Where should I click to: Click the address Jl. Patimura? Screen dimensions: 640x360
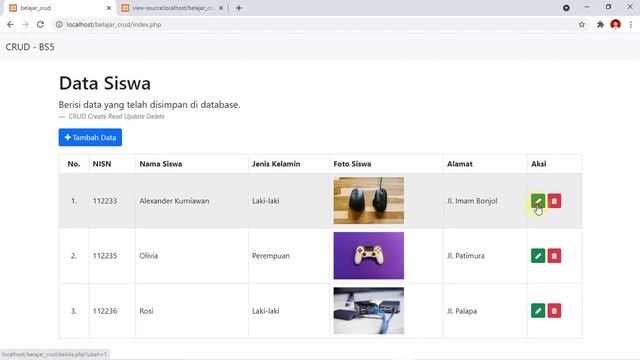coord(466,256)
